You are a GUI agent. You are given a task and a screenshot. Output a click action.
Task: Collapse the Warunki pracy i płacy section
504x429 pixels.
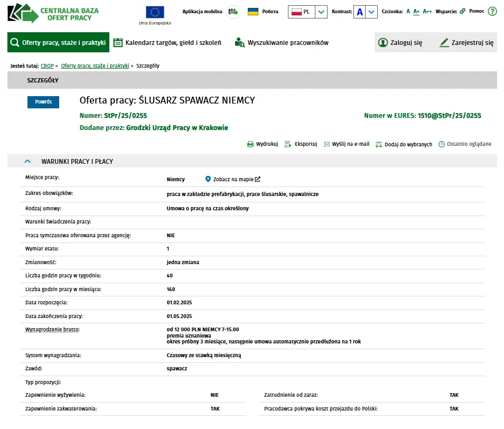pyautogui.click(x=28, y=162)
